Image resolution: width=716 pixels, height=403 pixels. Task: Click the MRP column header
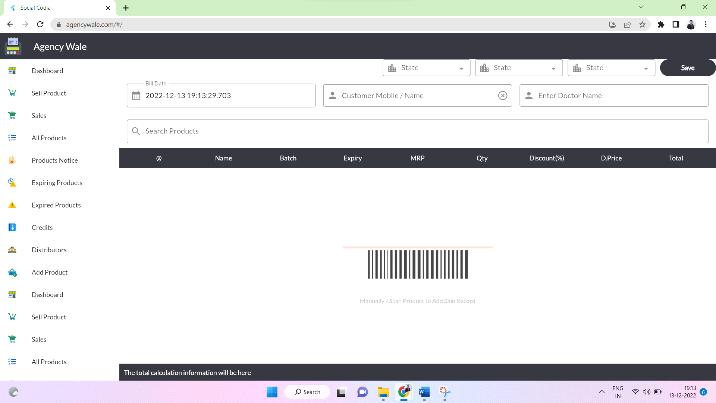417,158
